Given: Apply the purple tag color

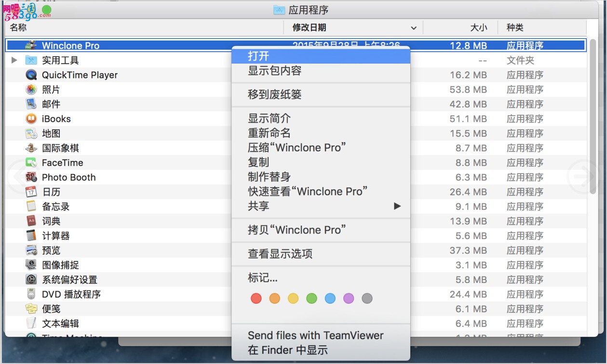Looking at the screenshot, I should 349,298.
